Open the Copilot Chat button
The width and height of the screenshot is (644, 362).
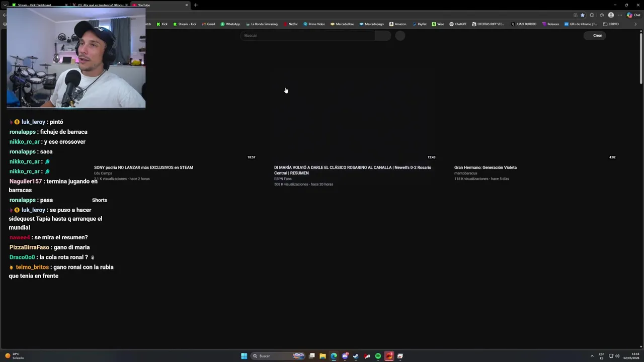pyautogui.click(x=633, y=15)
